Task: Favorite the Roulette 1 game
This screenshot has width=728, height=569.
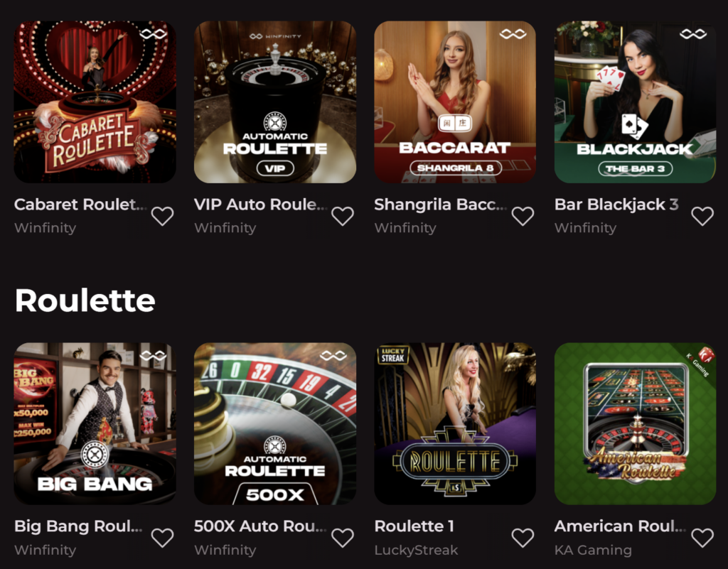Action: click(523, 538)
